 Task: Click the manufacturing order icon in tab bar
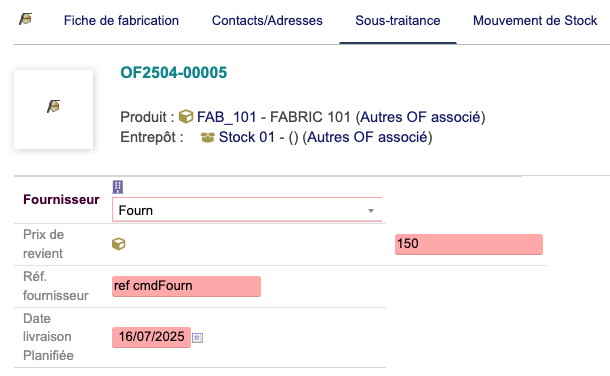pos(26,19)
